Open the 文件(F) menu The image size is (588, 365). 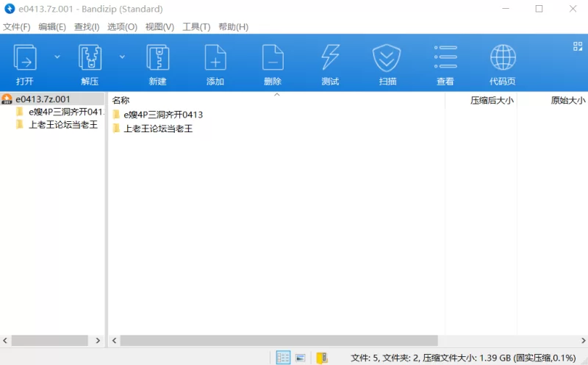(x=16, y=27)
